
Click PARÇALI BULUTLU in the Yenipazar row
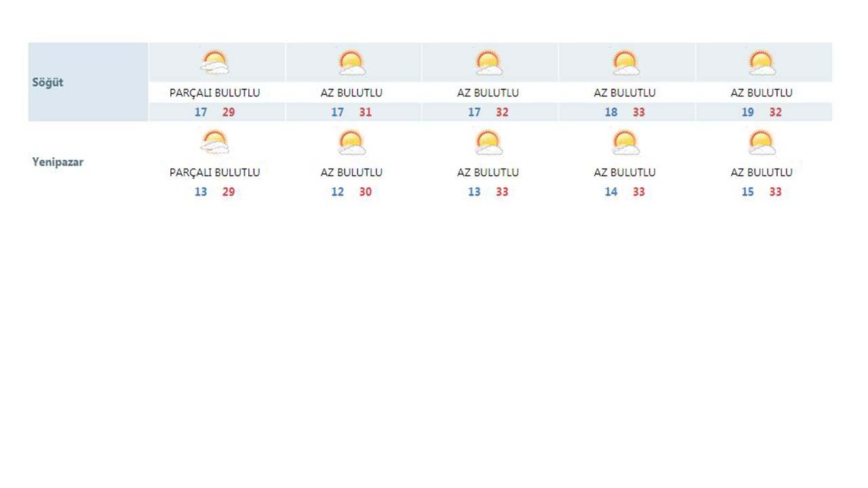point(214,173)
